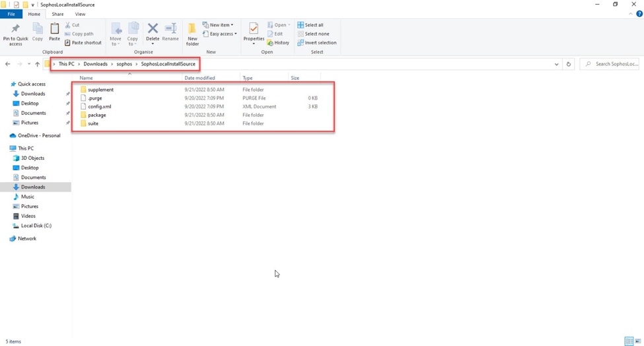Expand the address bar history dropdown
The height and width of the screenshot is (346, 644).
coord(557,64)
